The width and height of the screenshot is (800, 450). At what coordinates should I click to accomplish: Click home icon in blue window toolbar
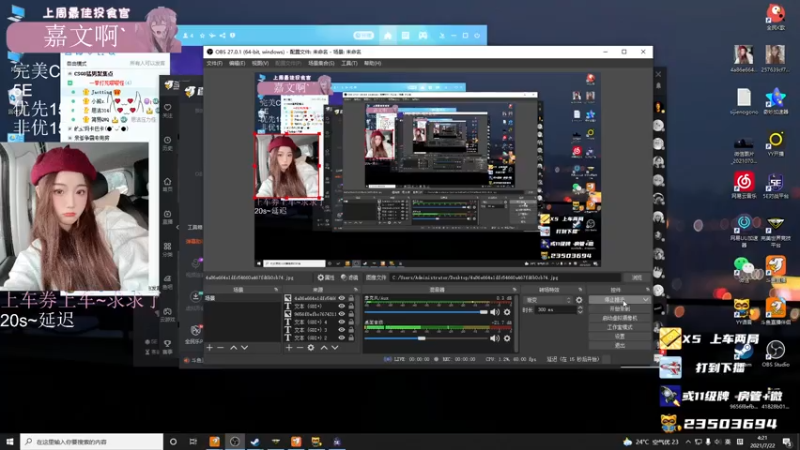pos(388,35)
